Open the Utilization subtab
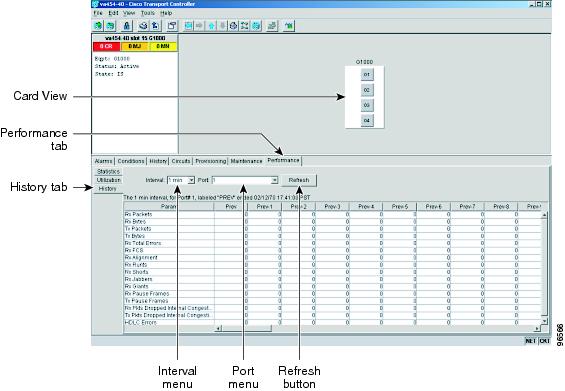565x391 pixels. [108, 180]
